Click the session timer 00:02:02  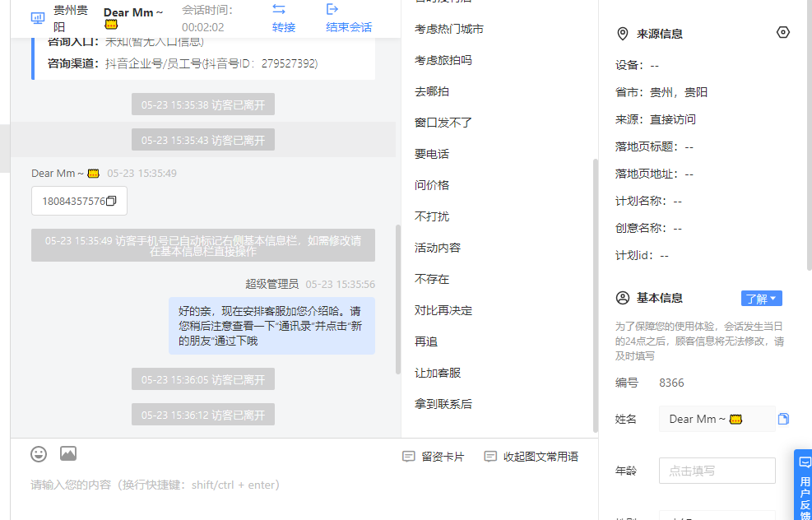click(x=203, y=27)
